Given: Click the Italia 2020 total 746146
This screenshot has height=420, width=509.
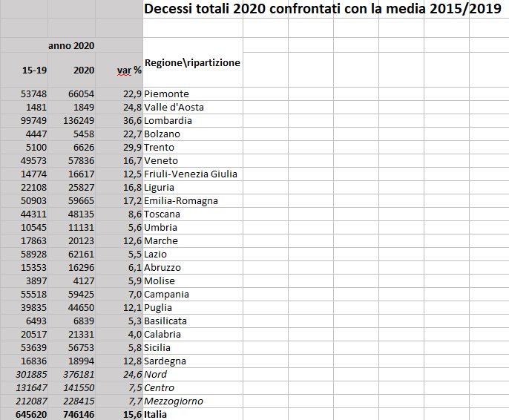Looking at the screenshot, I should point(72,414).
